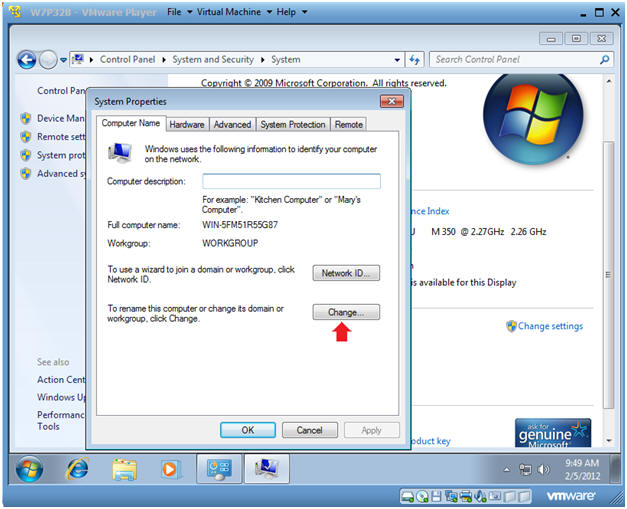Click the System window vertical scrollbar
Screen dimensions: 627x509
coord(609,274)
